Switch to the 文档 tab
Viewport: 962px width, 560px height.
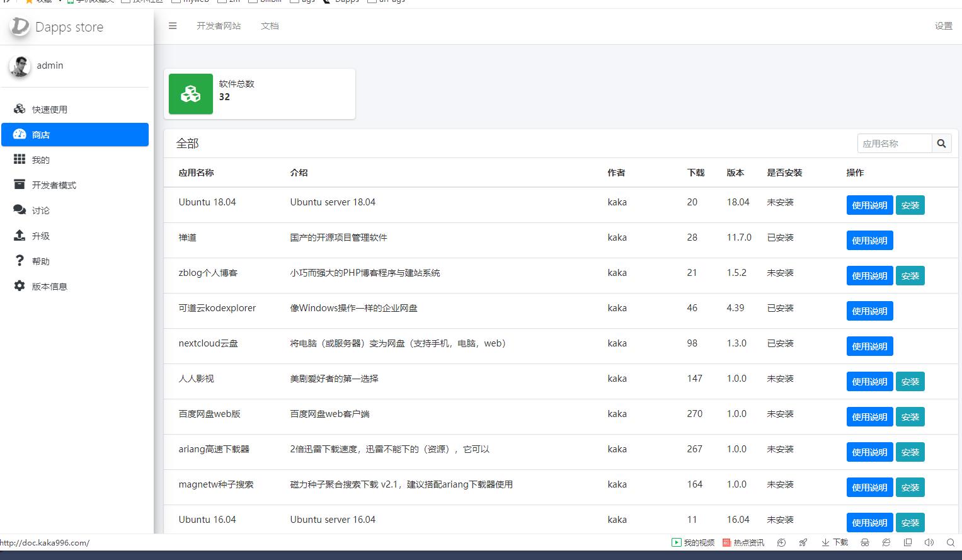[270, 26]
